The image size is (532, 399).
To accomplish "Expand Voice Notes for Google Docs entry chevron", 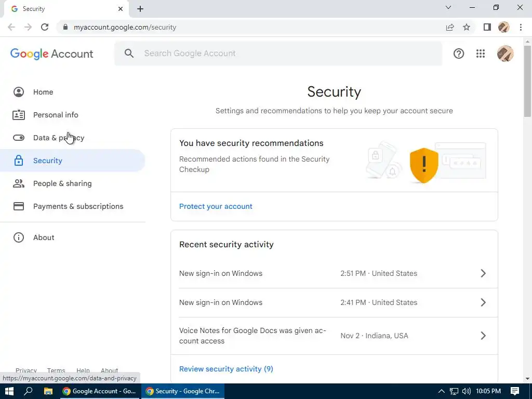I will click(x=483, y=336).
